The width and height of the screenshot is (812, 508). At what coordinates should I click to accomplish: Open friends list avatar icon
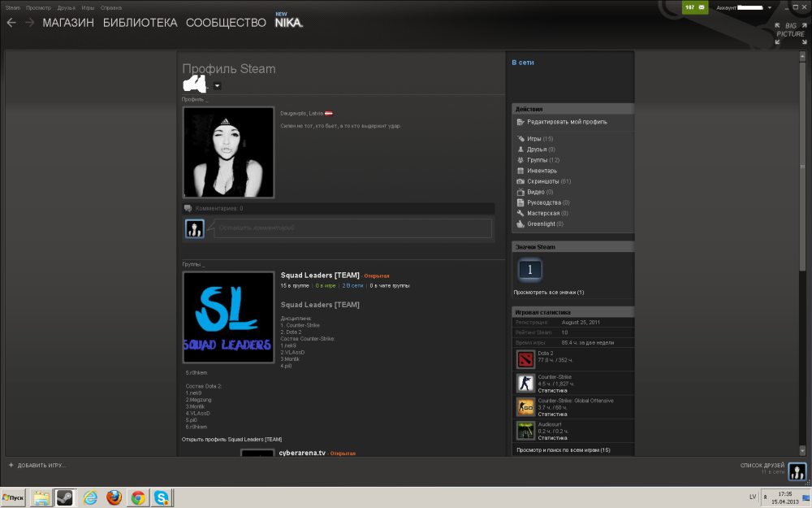point(797,471)
